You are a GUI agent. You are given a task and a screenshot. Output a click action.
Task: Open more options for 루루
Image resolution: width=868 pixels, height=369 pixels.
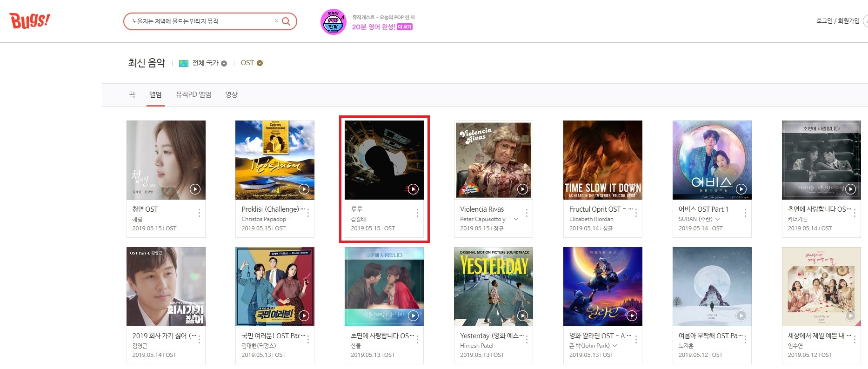point(417,213)
